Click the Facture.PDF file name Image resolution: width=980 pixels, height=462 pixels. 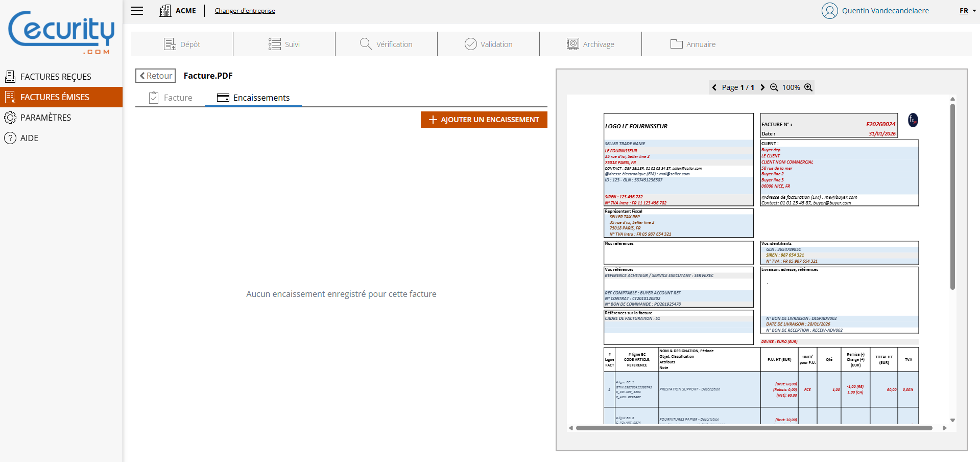pos(208,76)
